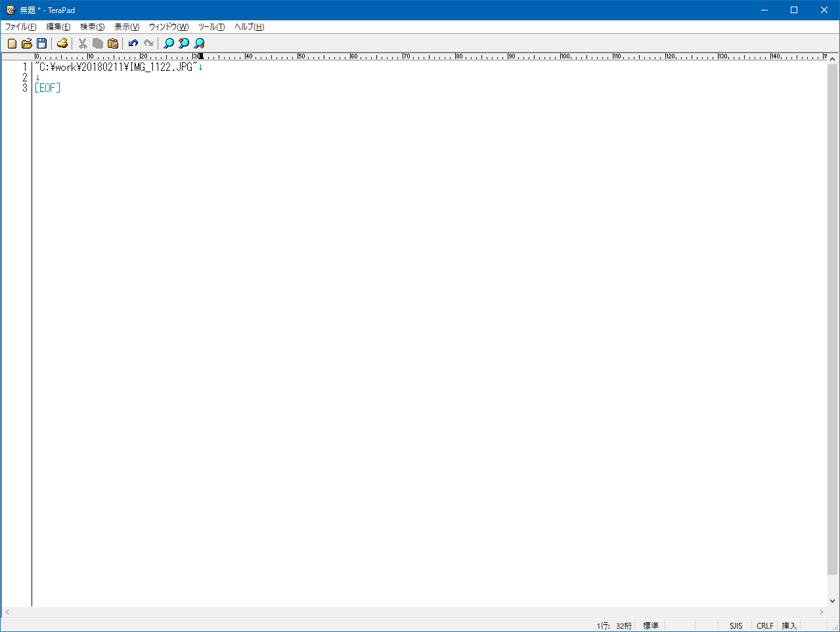840x632 pixels.
Task: Find next with third magnifier icon
Action: 200,43
